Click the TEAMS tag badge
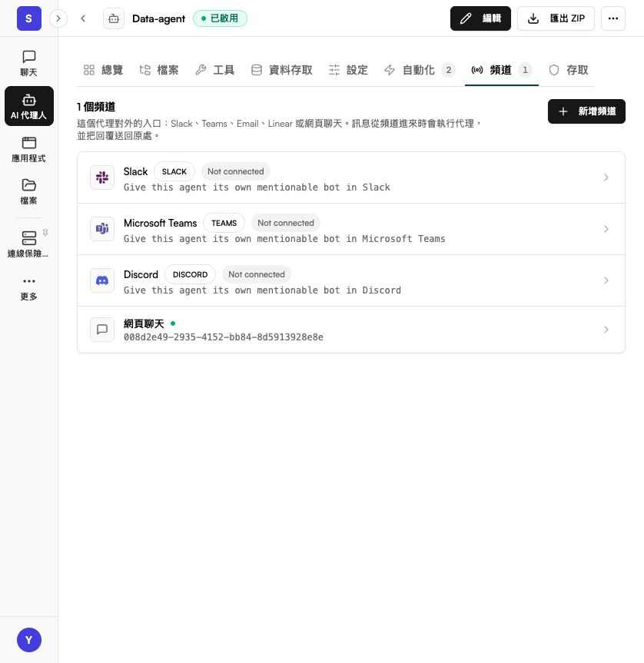This screenshot has width=644, height=663. pyautogui.click(x=224, y=224)
